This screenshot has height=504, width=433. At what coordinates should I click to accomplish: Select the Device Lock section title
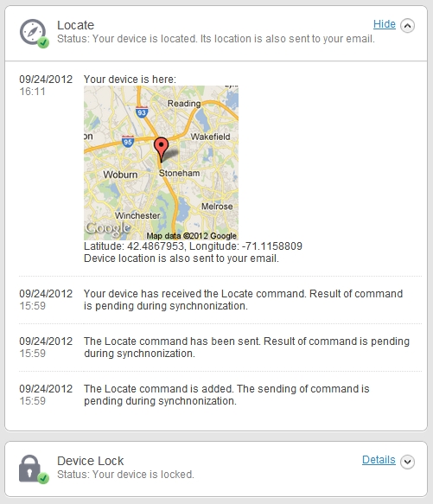(91, 461)
